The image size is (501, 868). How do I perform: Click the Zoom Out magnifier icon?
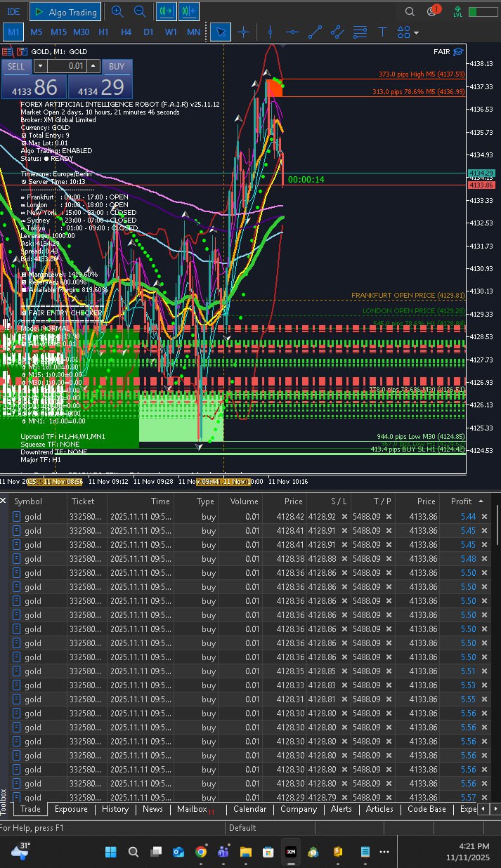140,12
